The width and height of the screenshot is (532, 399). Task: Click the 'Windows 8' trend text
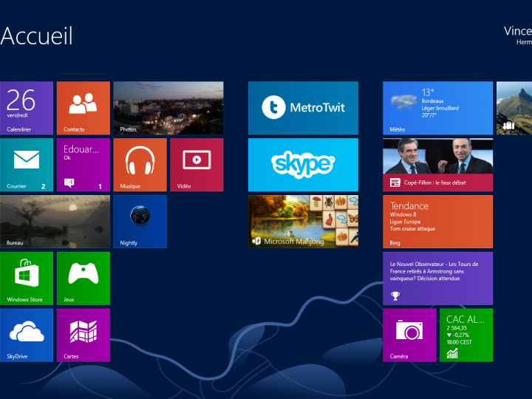403,214
